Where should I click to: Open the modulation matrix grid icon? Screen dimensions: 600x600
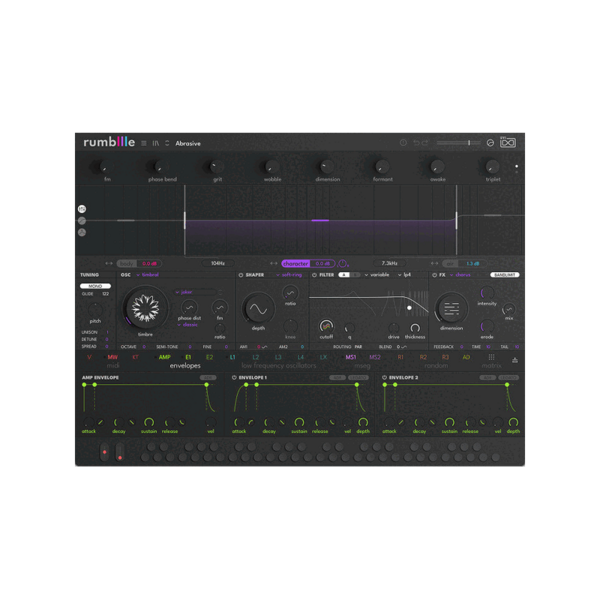[491, 357]
